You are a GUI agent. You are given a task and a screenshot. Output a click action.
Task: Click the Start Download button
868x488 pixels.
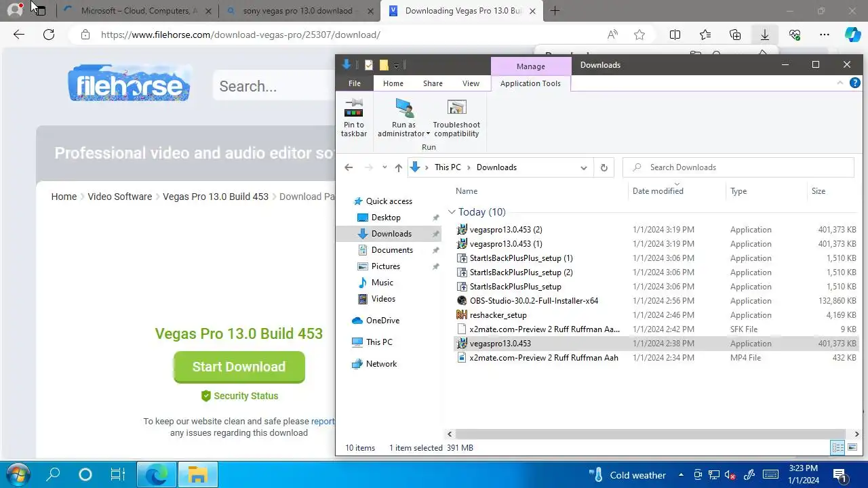tap(239, 367)
